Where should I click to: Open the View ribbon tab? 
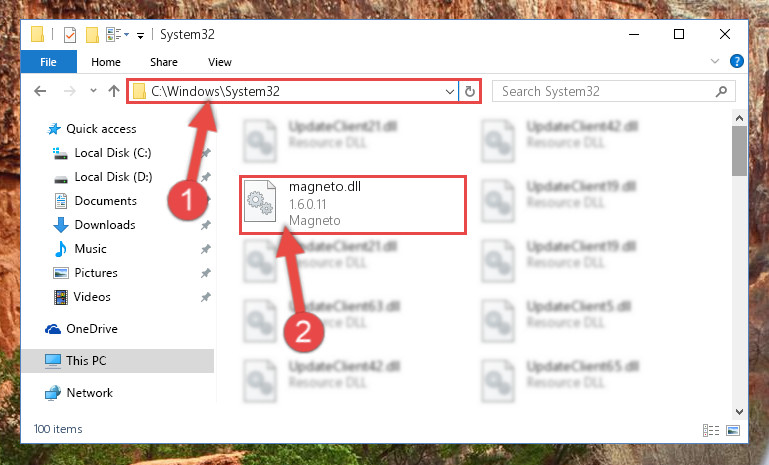click(x=219, y=62)
